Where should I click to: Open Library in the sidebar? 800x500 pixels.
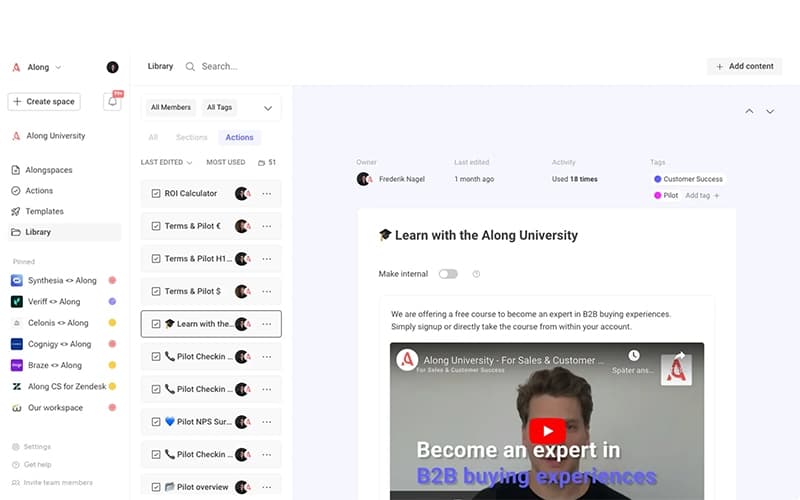(x=65, y=232)
